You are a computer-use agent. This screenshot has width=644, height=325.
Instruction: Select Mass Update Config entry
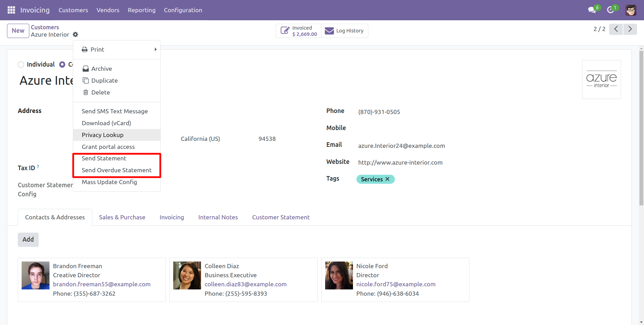(x=117, y=182)
